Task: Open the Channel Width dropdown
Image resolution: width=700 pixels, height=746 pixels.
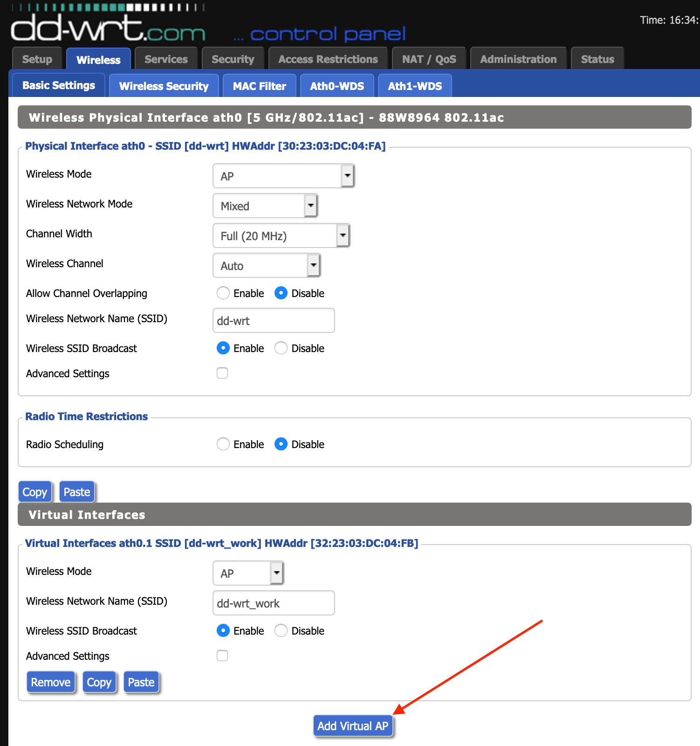Action: (x=281, y=235)
